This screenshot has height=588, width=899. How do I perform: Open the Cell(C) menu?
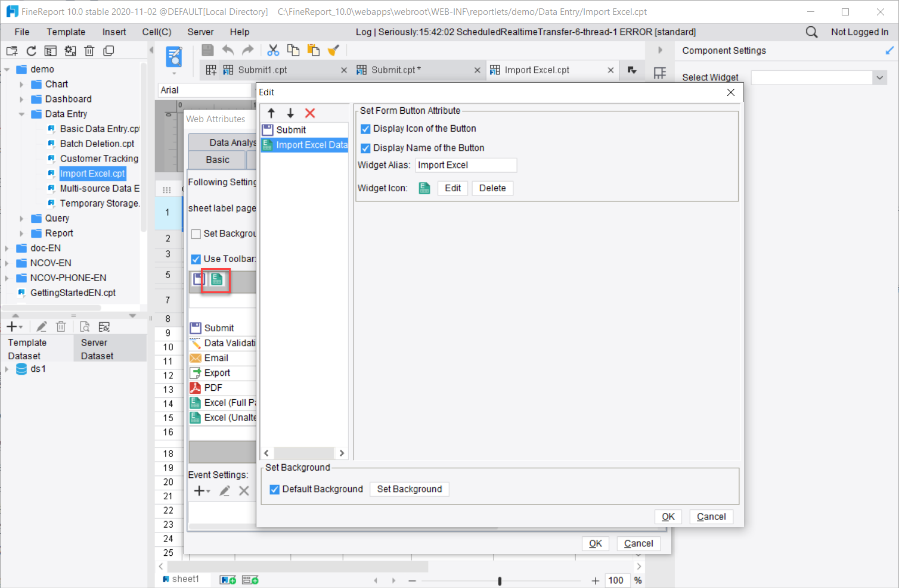[157, 32]
